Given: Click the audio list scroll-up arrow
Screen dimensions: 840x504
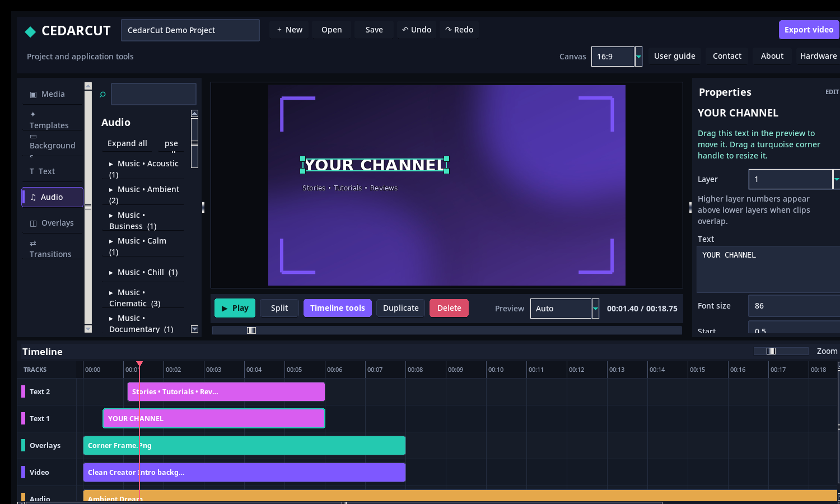Looking at the screenshot, I should (194, 114).
